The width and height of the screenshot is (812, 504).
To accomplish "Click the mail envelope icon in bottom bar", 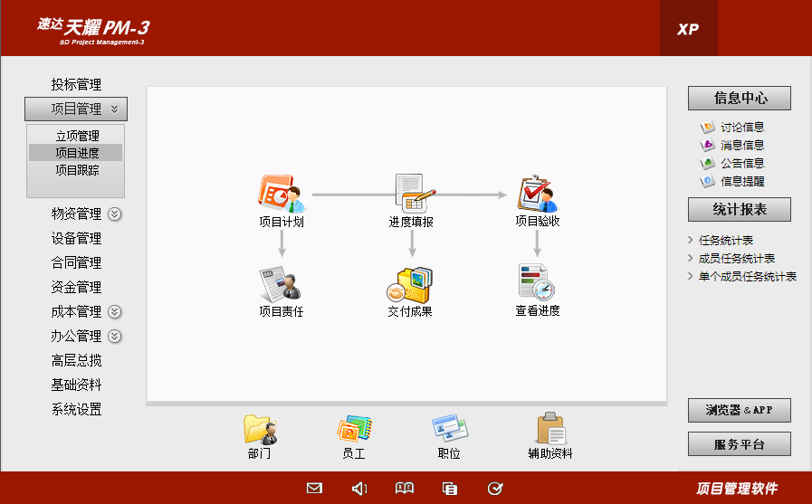I will 314,489.
